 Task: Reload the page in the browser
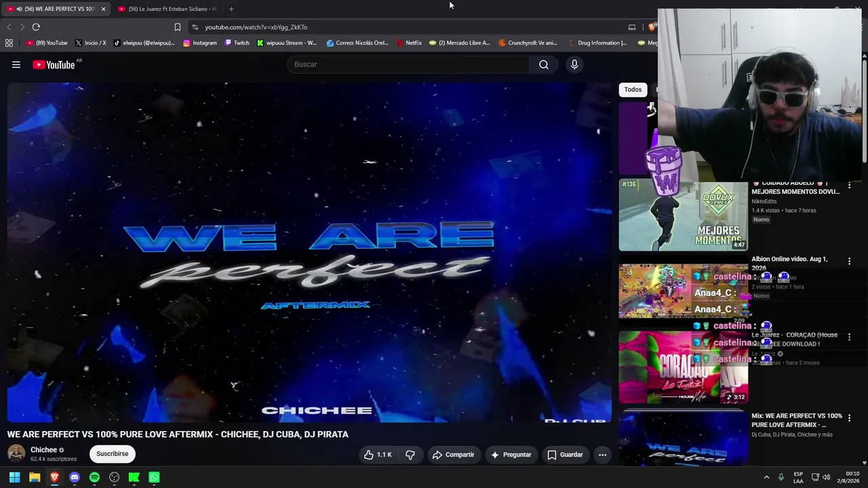(x=36, y=27)
